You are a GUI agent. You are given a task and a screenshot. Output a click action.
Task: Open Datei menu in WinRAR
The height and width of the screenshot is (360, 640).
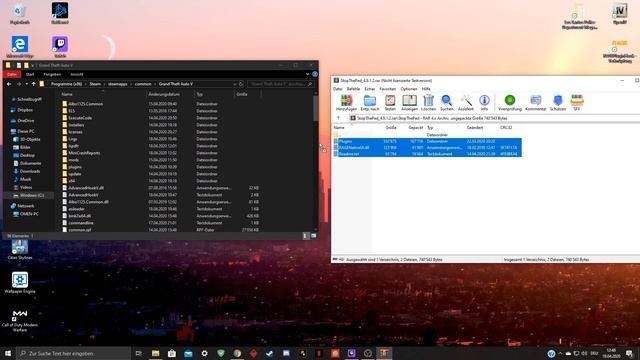[x=338, y=89]
